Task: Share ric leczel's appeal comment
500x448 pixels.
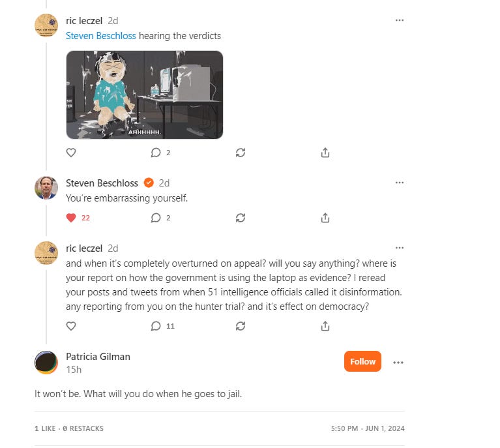Action: [325, 326]
